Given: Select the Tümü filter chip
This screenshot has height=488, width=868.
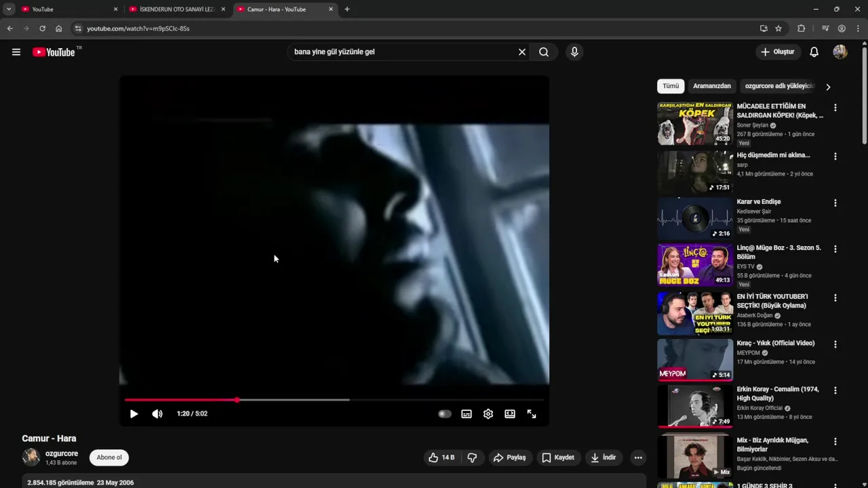Looking at the screenshot, I should click(671, 86).
